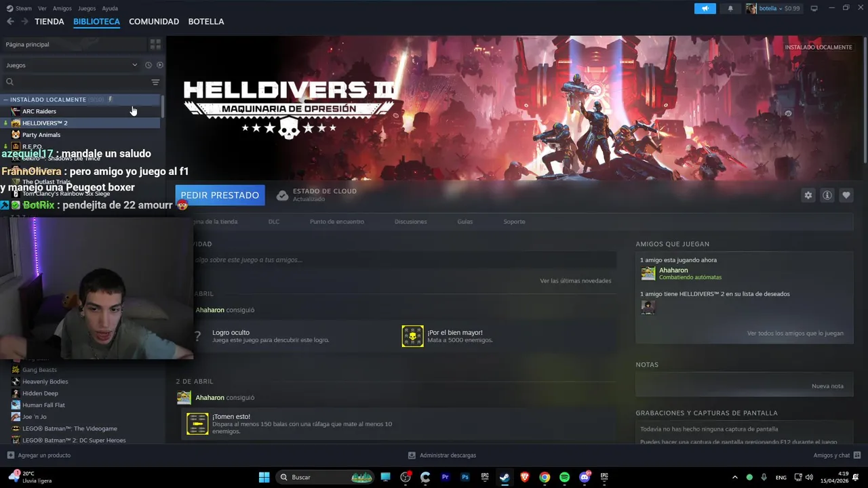Open the BOTELLA profile section
868x488 pixels.
tap(206, 22)
